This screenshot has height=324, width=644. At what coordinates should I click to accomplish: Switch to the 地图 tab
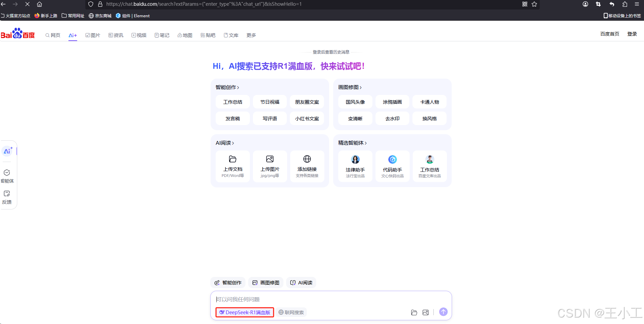pos(185,35)
